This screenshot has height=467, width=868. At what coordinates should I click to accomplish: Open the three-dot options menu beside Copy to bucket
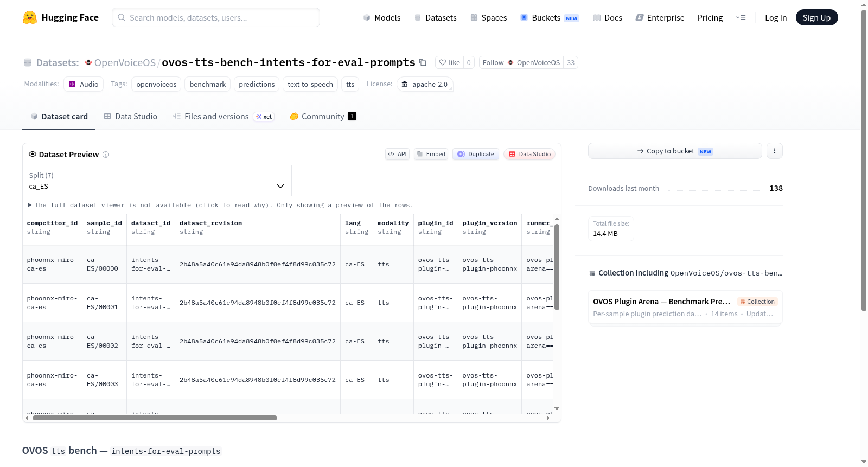[x=775, y=151]
